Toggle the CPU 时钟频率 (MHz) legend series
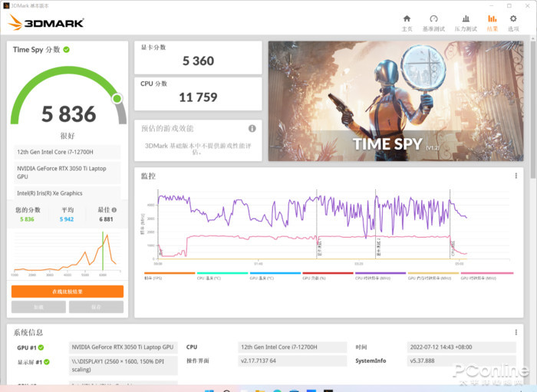The height and width of the screenshot is (392, 537). pos(381,276)
